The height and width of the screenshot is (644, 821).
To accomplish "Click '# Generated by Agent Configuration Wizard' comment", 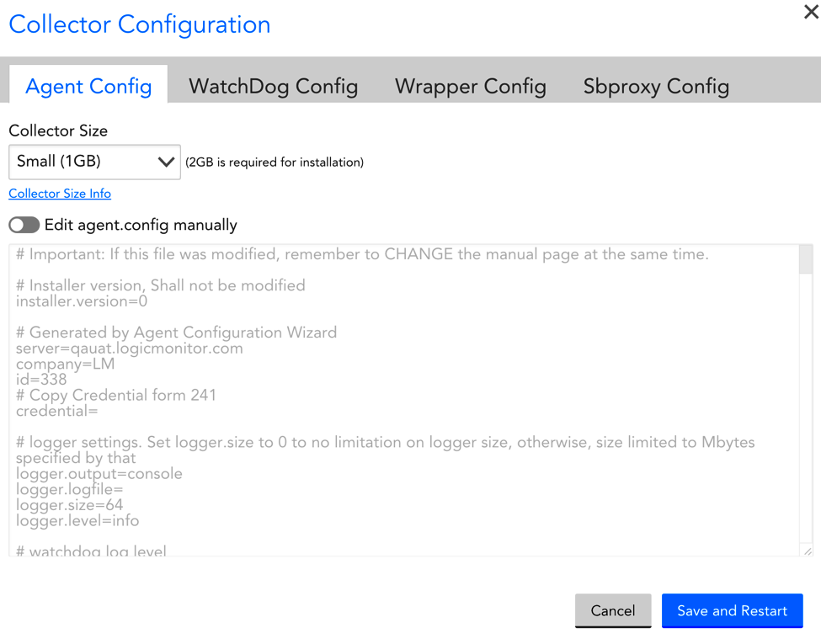I will pos(177,333).
